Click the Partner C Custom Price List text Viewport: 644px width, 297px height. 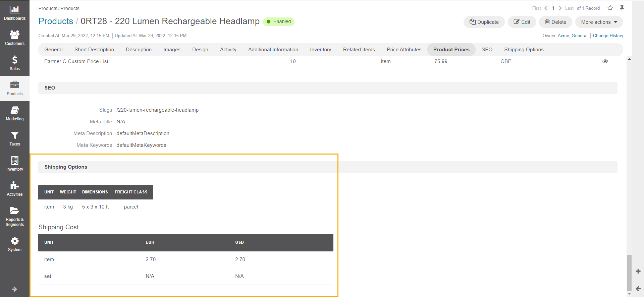tap(76, 61)
